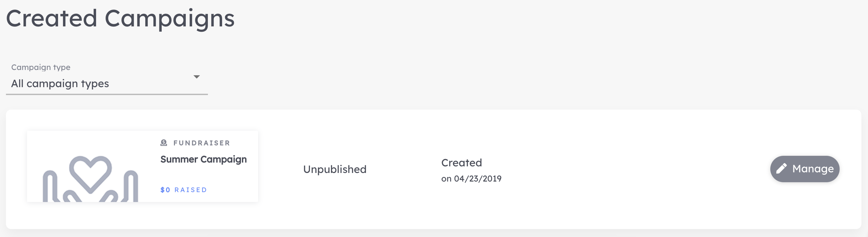Select the Summer Campaign fundraiser card

tap(143, 167)
